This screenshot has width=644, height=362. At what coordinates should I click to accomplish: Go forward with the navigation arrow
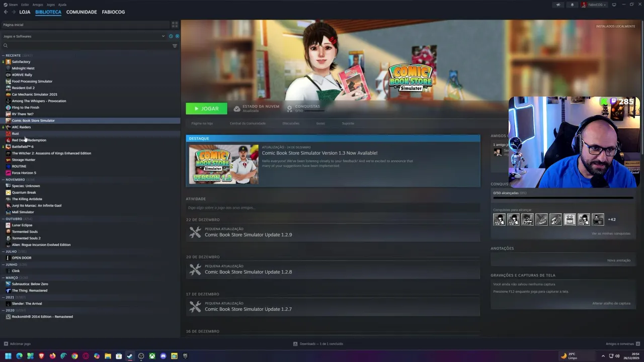(13, 12)
